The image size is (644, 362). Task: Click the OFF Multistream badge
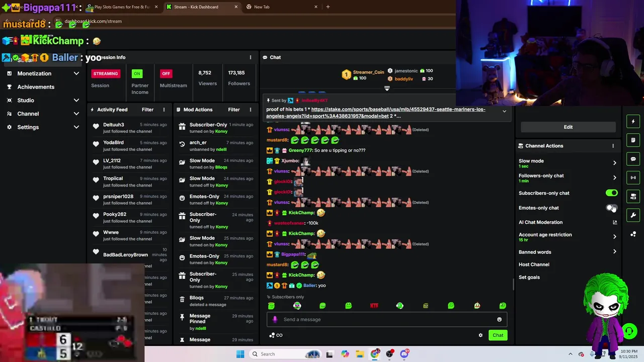[166, 73]
